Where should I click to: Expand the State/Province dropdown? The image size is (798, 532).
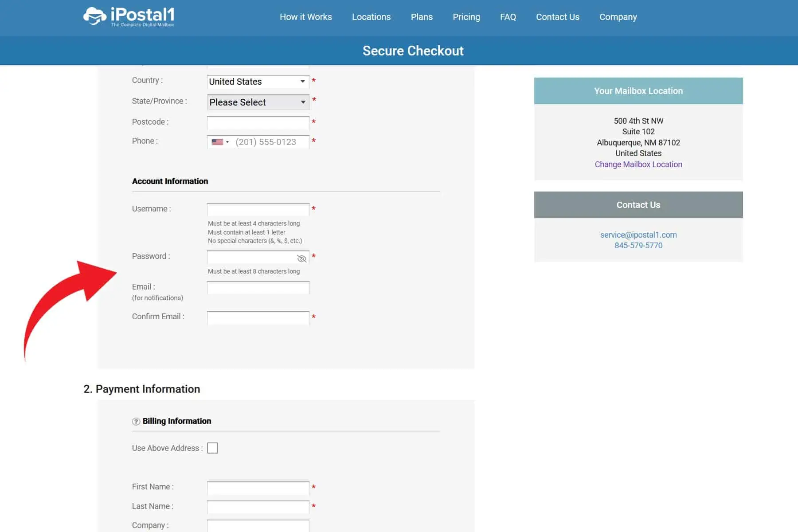(258, 102)
